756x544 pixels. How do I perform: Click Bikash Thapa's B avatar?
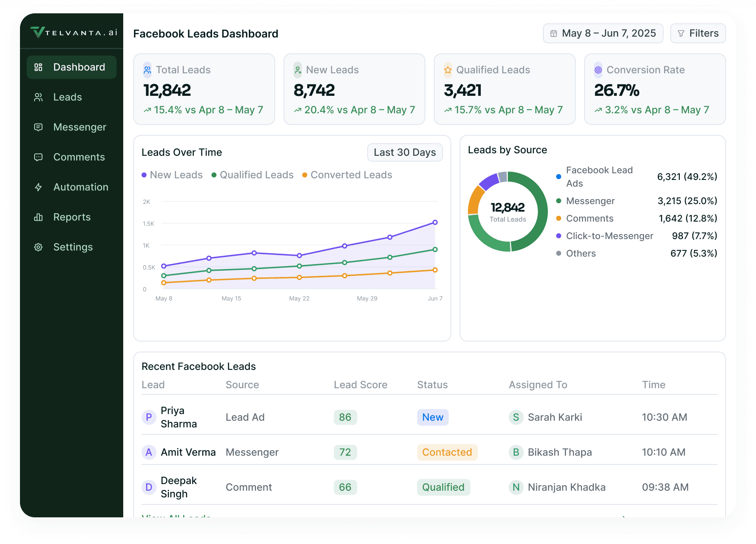[516, 452]
